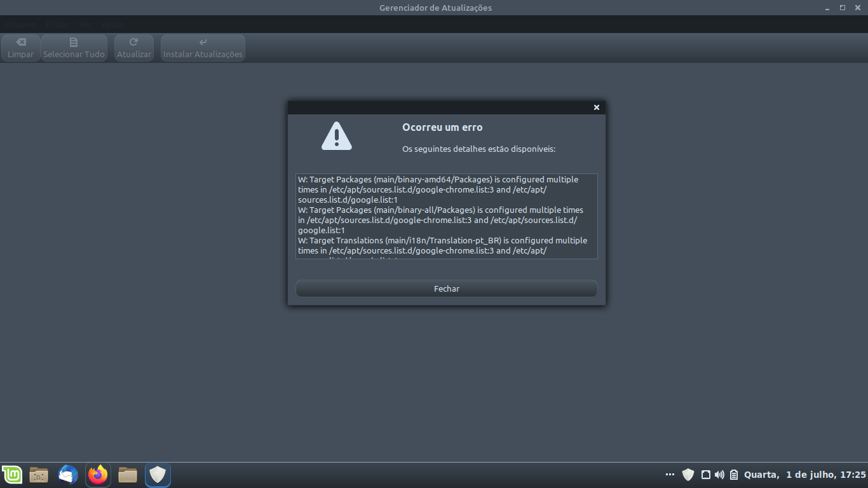Close the Gerenciador de Atualizações window

coord(857,8)
